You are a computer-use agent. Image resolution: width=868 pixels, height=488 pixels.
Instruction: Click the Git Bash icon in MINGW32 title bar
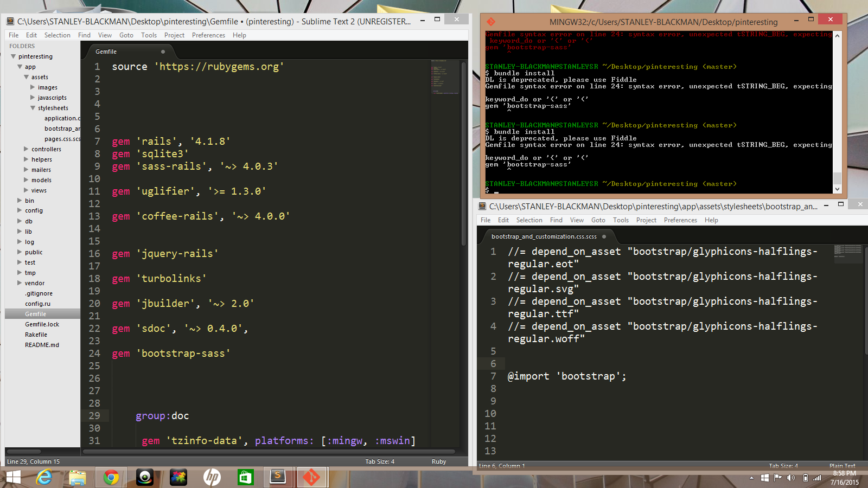491,22
